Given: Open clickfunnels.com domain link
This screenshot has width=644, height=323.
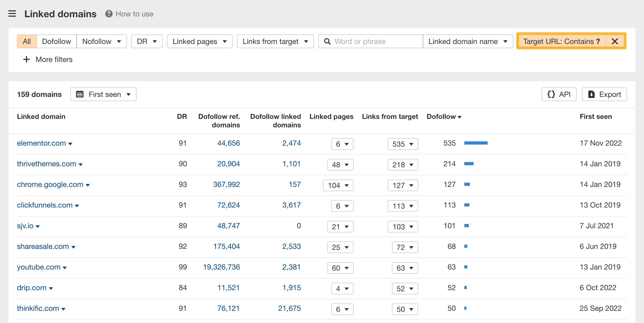Looking at the screenshot, I should [45, 205].
